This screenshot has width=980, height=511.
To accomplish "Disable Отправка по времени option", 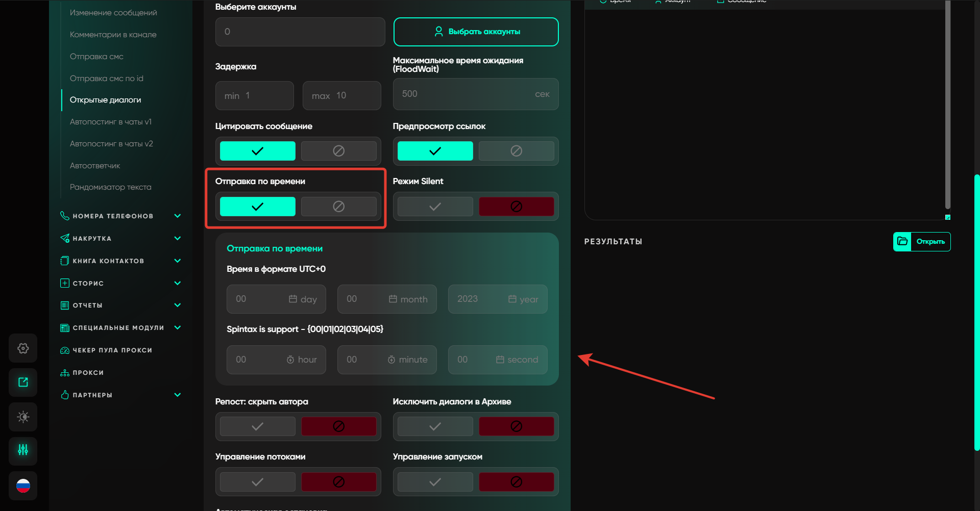I will pos(338,207).
